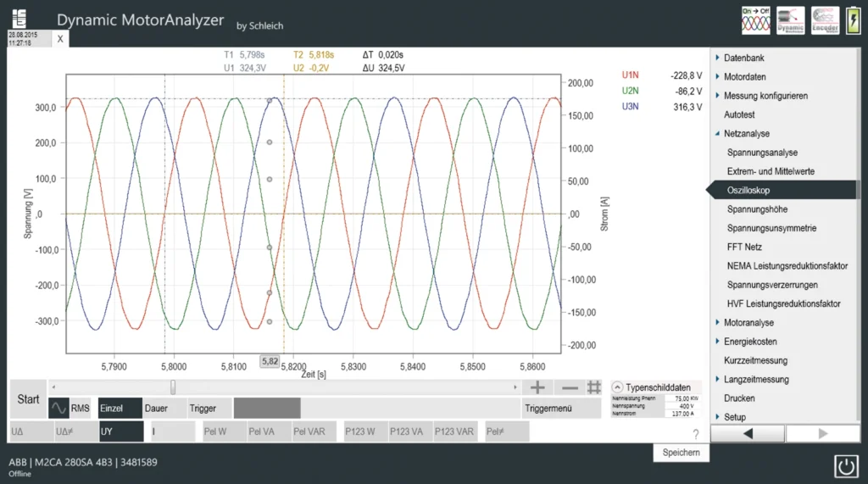The height and width of the screenshot is (484, 868).
Task: Zoom in with the plus icon
Action: [537, 387]
